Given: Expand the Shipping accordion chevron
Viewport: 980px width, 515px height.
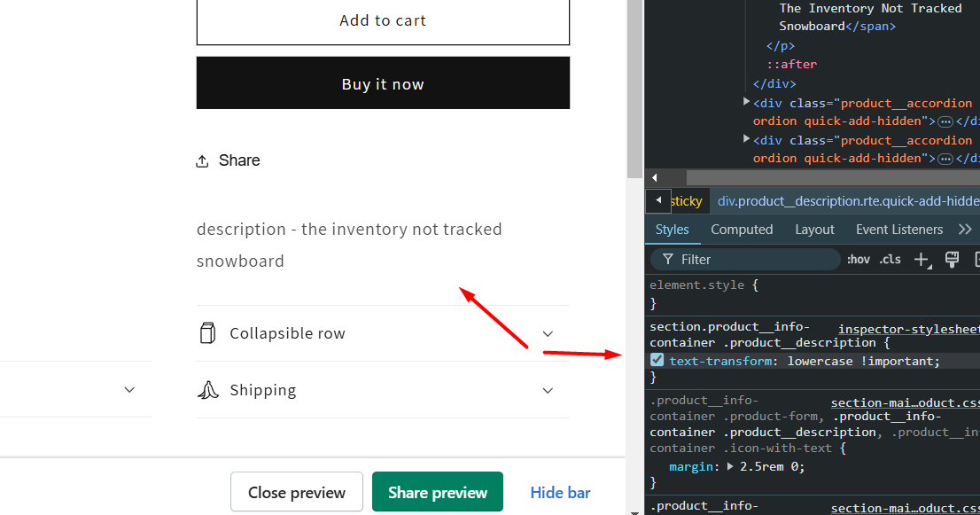Looking at the screenshot, I should click(x=548, y=391).
